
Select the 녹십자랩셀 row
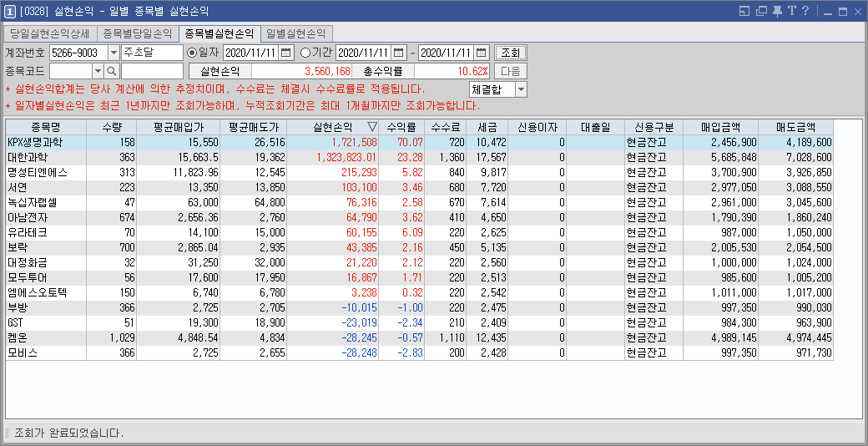(419, 203)
